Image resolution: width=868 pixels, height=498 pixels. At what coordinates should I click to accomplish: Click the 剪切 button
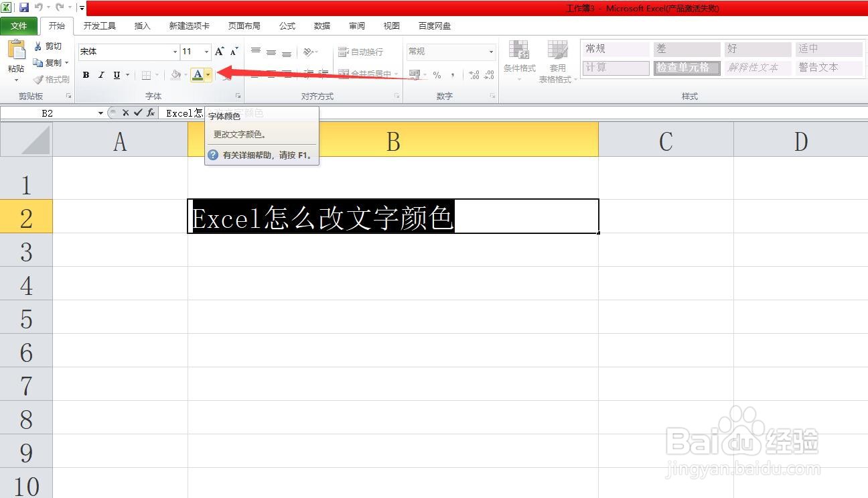pos(47,46)
